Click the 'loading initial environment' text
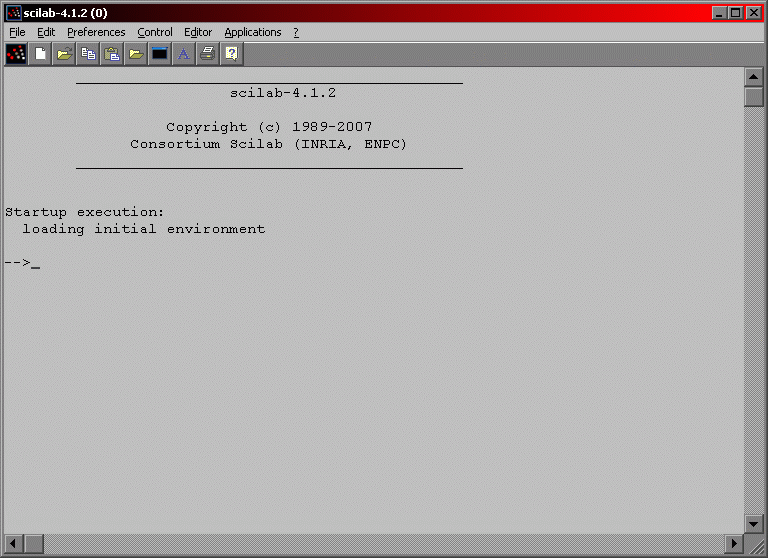This screenshot has height=558, width=768. [144, 229]
